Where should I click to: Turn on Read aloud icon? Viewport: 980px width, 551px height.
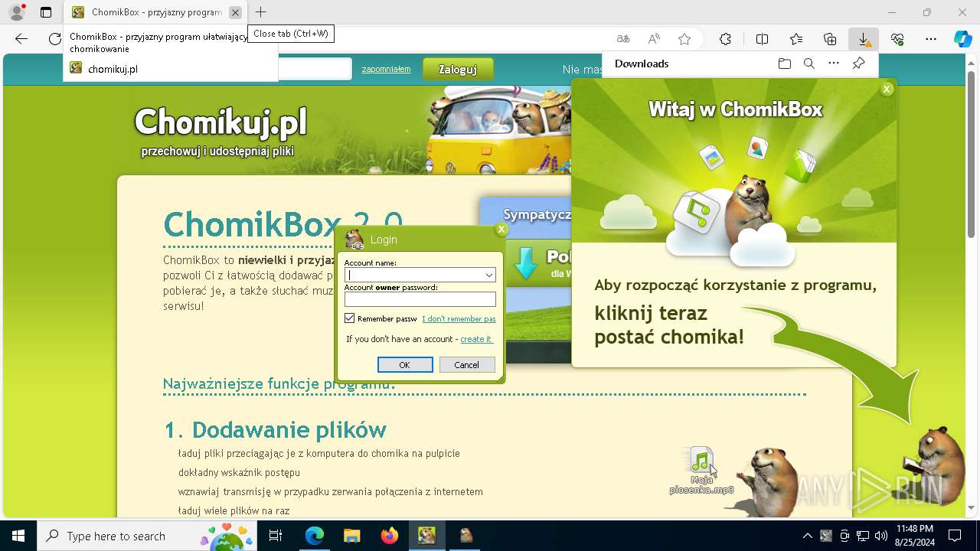coord(654,39)
